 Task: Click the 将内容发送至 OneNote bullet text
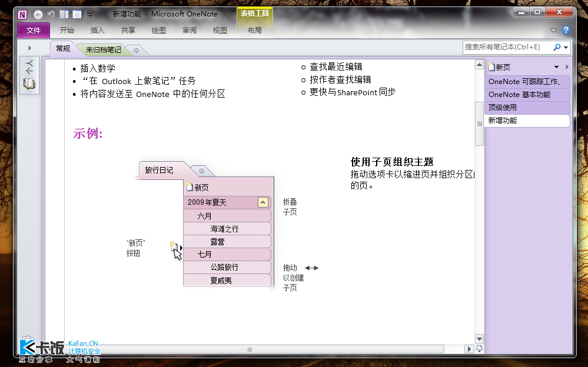(x=152, y=94)
